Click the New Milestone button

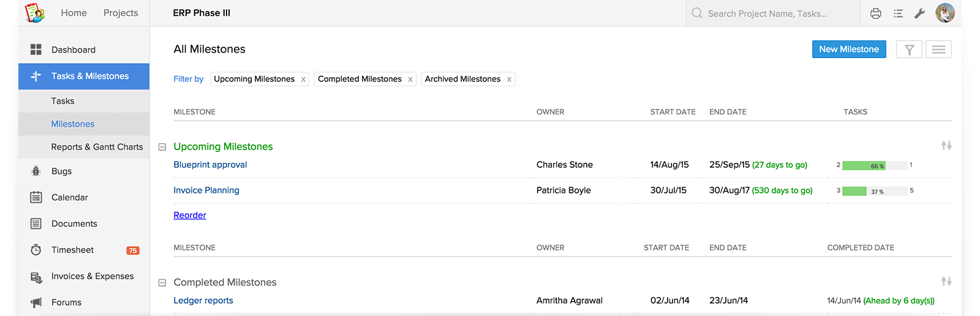(849, 50)
